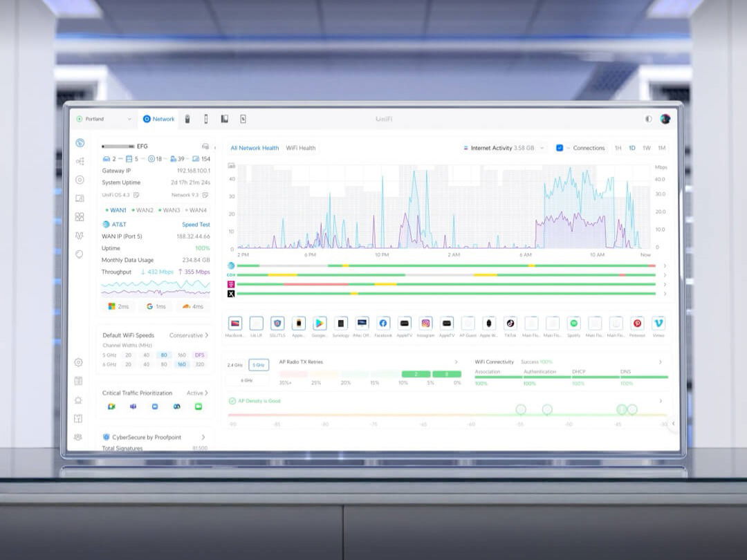Uncheck the Connections checkbox
Image resolution: width=747 pixels, height=560 pixels.
click(560, 148)
